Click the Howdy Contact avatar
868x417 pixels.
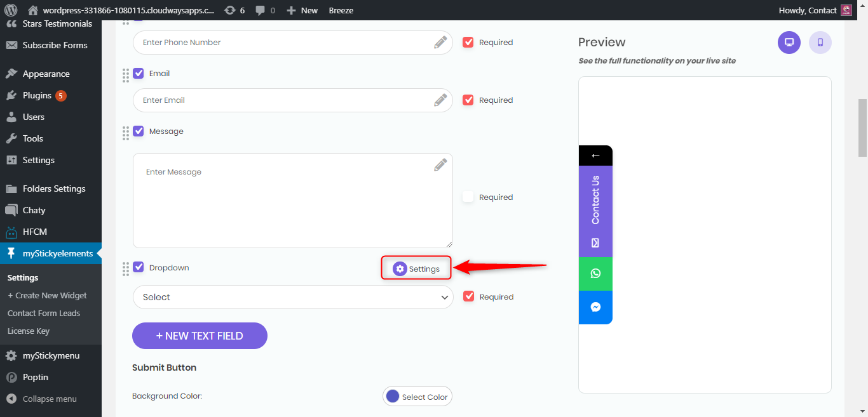(846, 10)
